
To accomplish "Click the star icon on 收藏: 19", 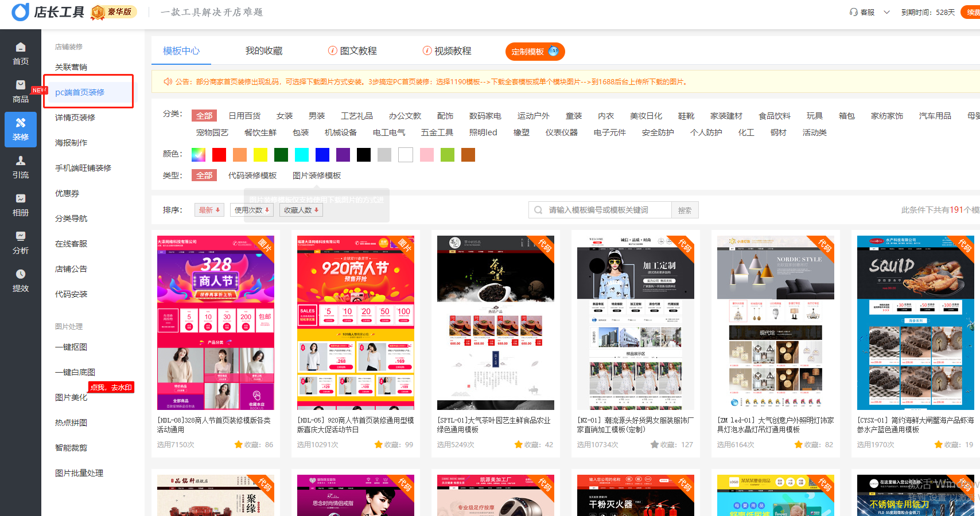I will [x=939, y=444].
